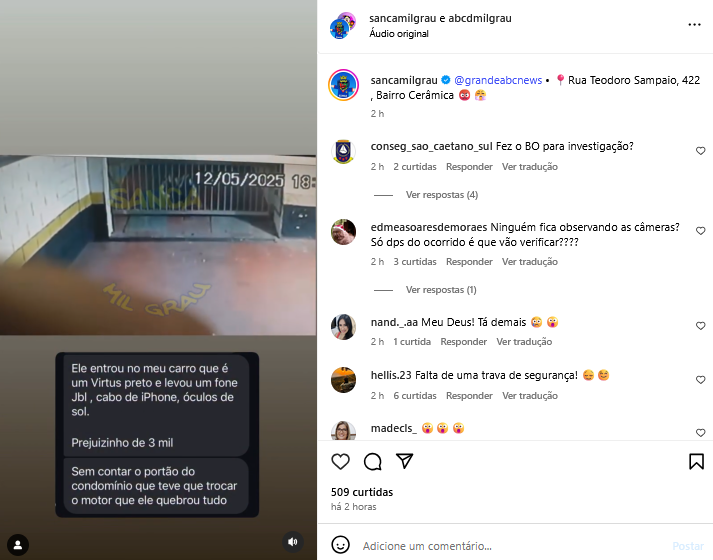Mute the video audio speaker icon
The height and width of the screenshot is (560, 713).
tap(293, 542)
